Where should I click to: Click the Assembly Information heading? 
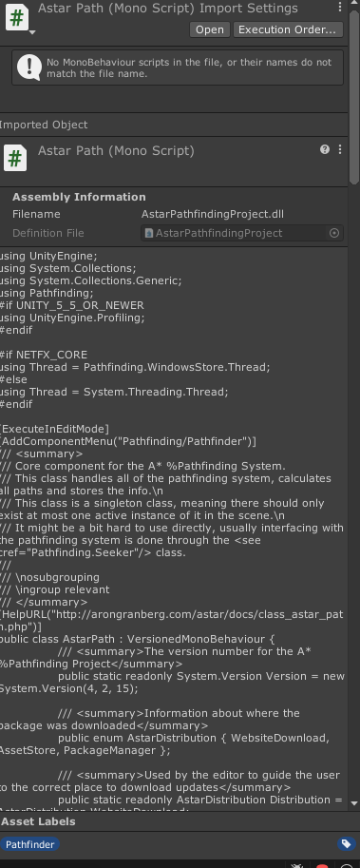pyautogui.click(x=79, y=197)
